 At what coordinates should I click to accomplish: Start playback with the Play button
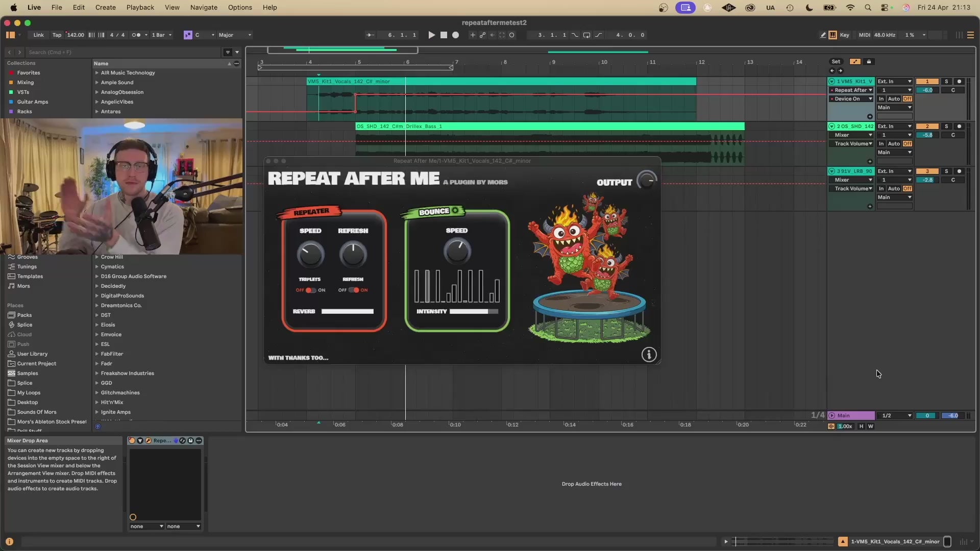tap(431, 35)
